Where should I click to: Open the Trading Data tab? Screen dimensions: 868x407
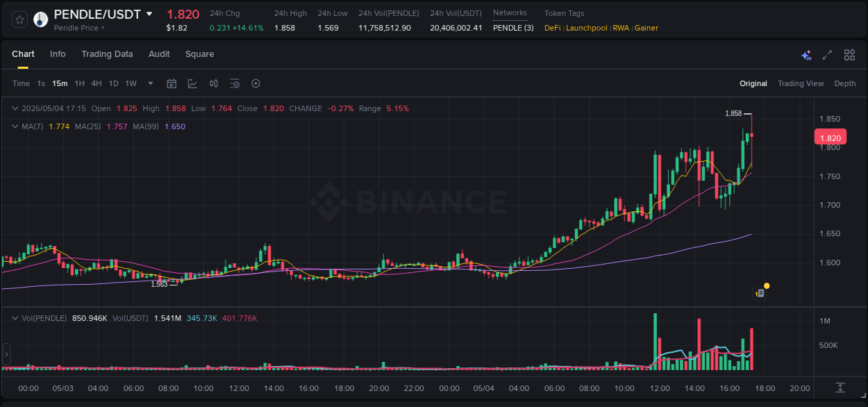pos(107,54)
